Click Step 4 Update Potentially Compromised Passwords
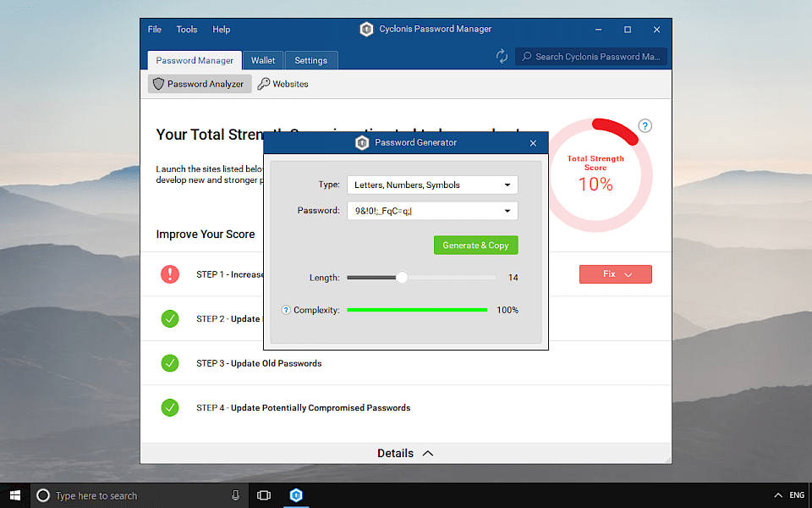 (303, 408)
